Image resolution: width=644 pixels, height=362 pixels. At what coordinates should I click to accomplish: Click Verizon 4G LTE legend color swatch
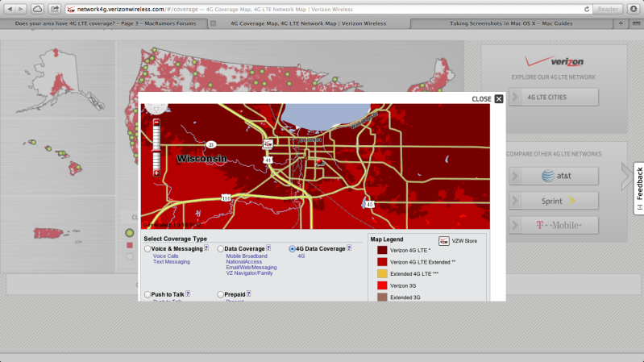[x=382, y=250]
